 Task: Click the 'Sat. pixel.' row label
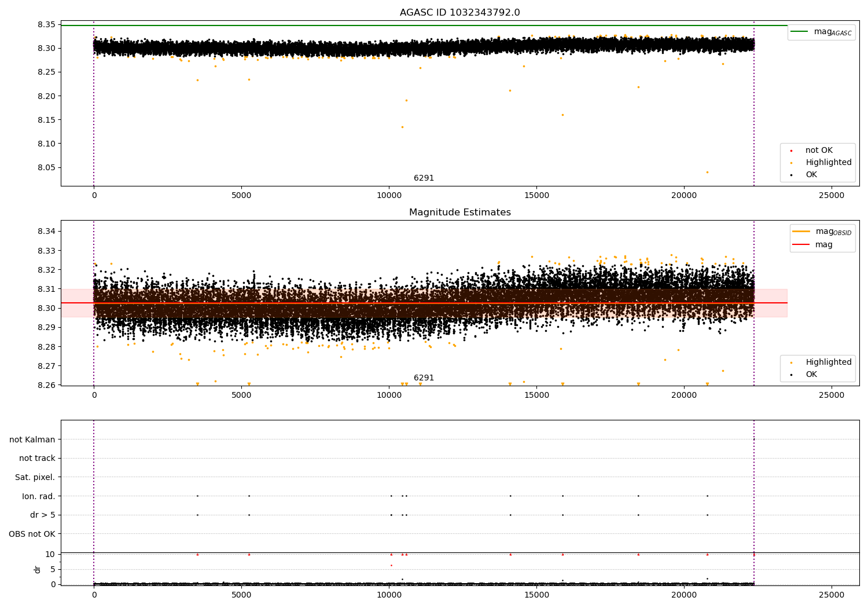click(35, 478)
